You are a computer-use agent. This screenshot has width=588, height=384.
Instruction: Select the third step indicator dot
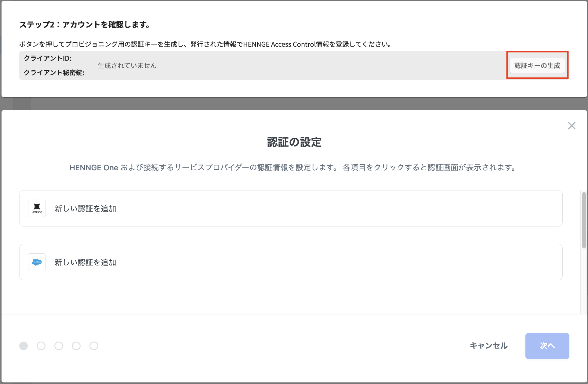pyautogui.click(x=59, y=346)
